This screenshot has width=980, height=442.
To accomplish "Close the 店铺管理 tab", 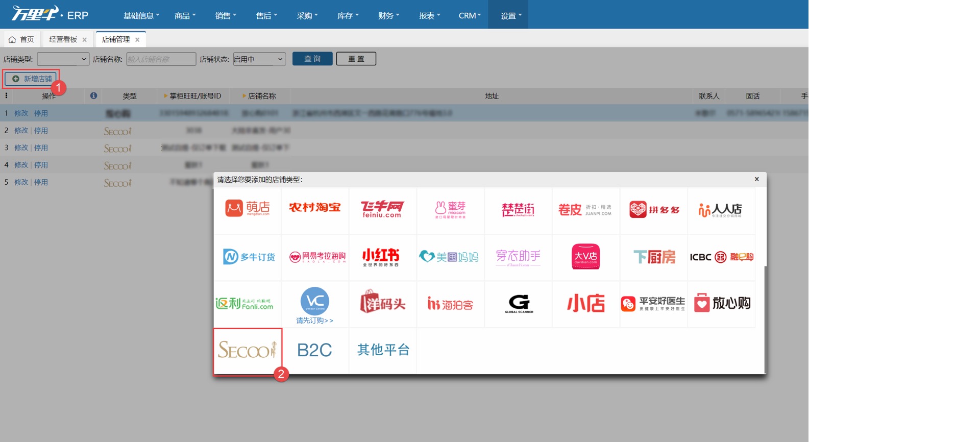I will (x=137, y=39).
